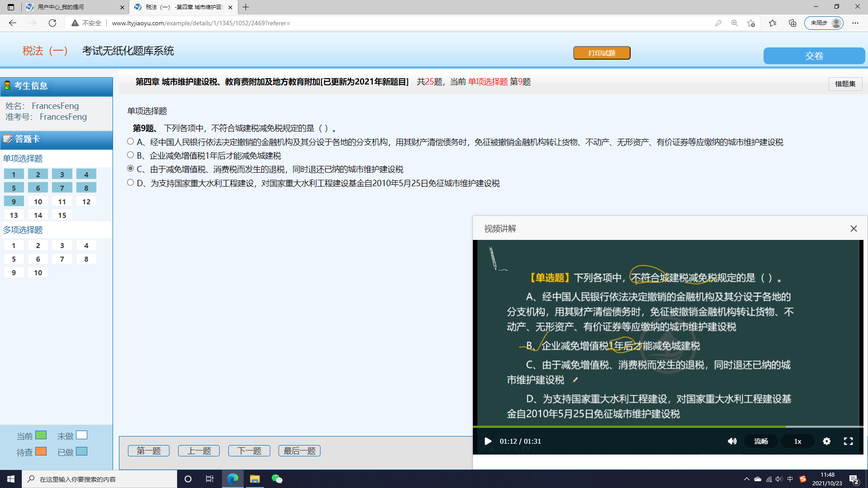Screen dimensions: 868x488
Task: Select answer option D radio button
Action: click(x=131, y=183)
